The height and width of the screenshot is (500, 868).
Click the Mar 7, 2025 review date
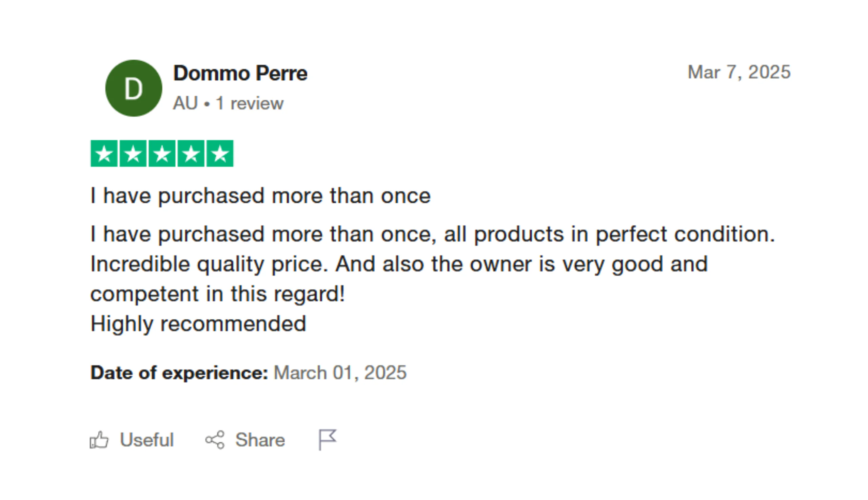pyautogui.click(x=739, y=72)
